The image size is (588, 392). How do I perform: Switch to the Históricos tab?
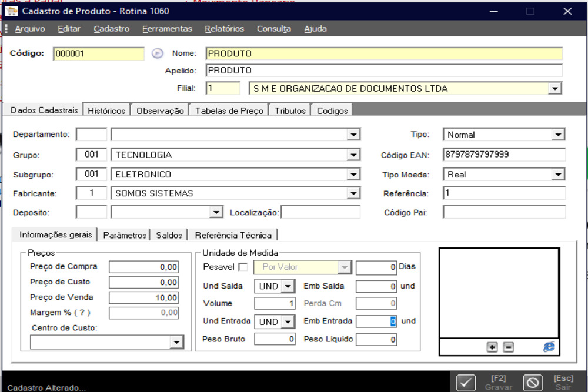(x=106, y=110)
